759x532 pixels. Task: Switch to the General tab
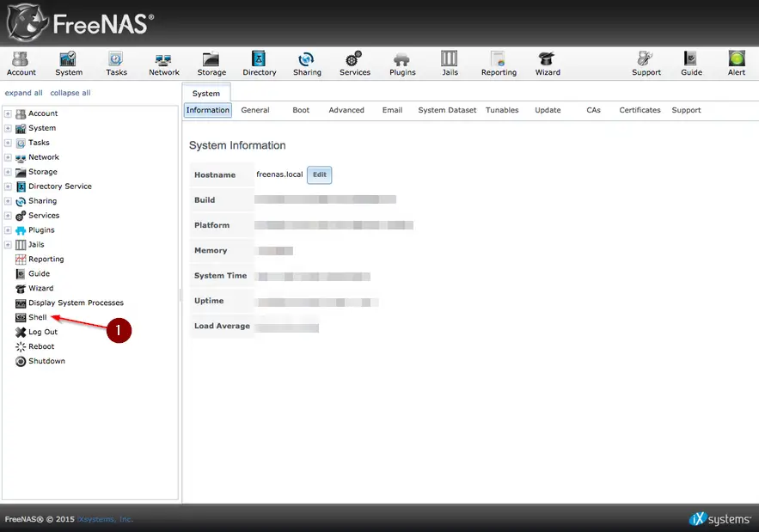pos(255,110)
